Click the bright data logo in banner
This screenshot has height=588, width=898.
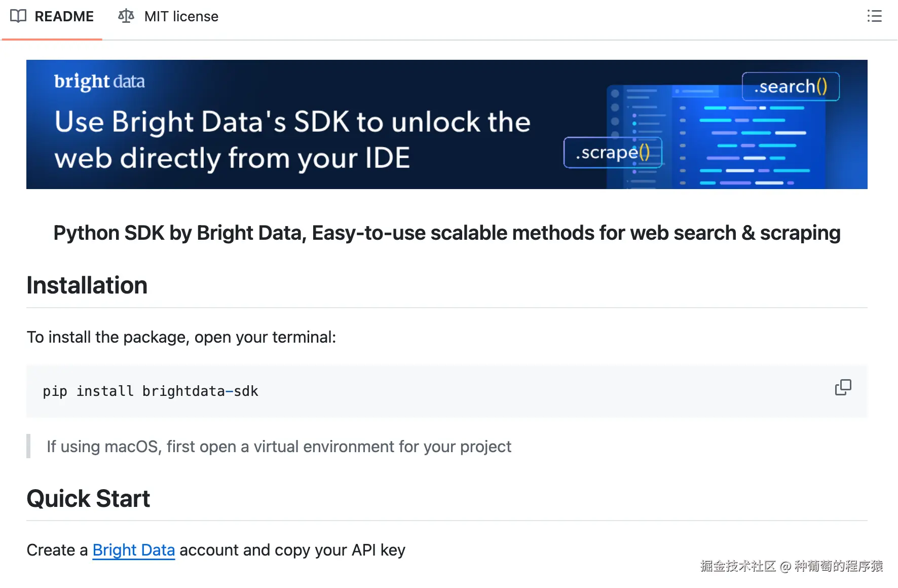(x=99, y=82)
